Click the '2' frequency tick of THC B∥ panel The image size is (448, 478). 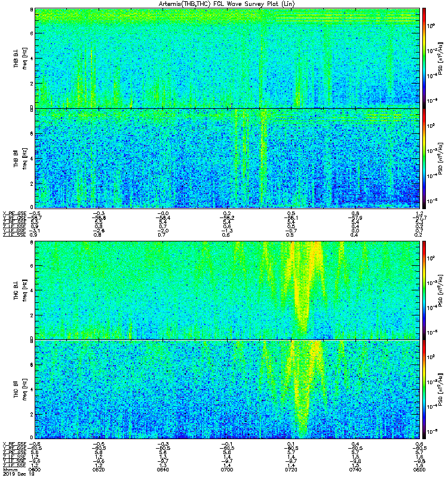[x=31, y=414]
